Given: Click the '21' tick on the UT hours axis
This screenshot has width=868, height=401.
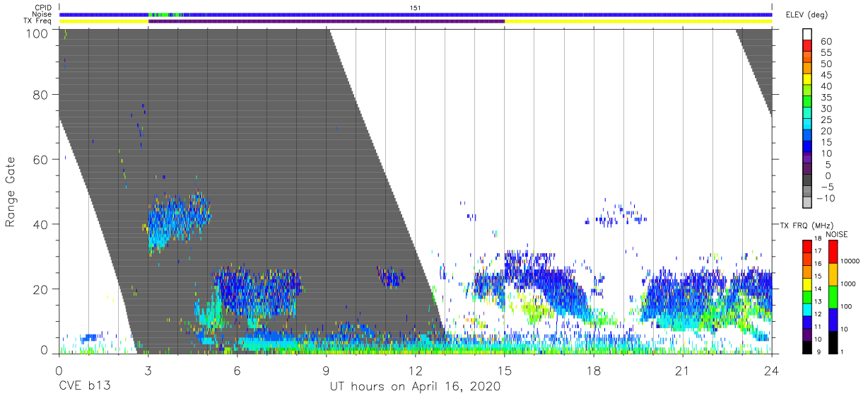Looking at the screenshot, I should click(x=683, y=371).
